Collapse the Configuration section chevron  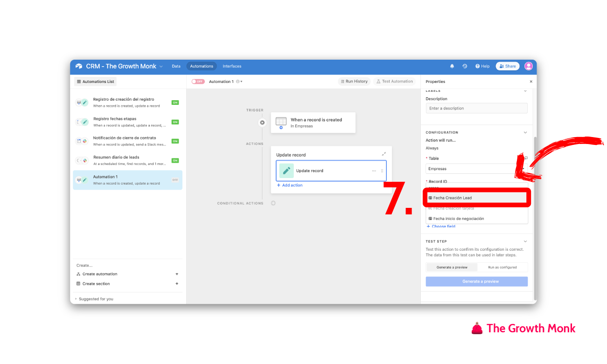pyautogui.click(x=525, y=132)
